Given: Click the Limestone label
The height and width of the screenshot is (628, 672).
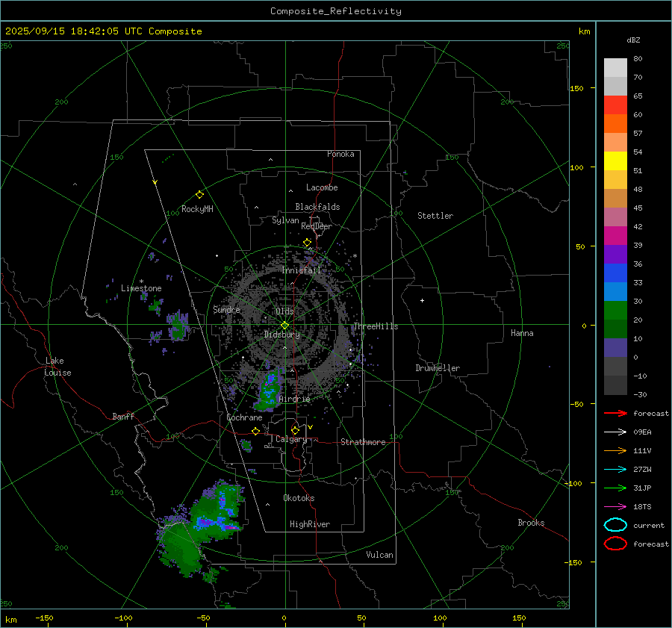Looking at the screenshot, I should 141,288.
